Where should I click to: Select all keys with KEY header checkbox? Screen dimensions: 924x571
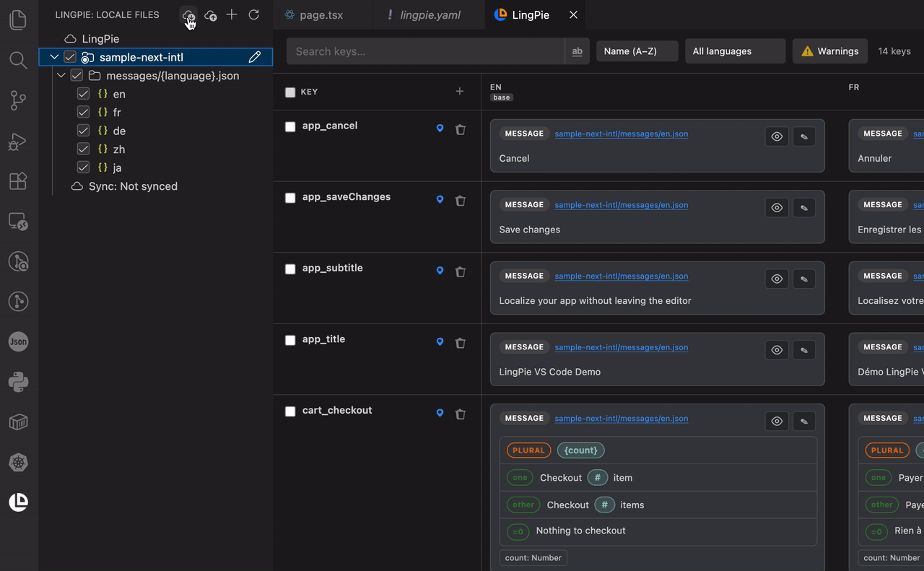(x=290, y=92)
